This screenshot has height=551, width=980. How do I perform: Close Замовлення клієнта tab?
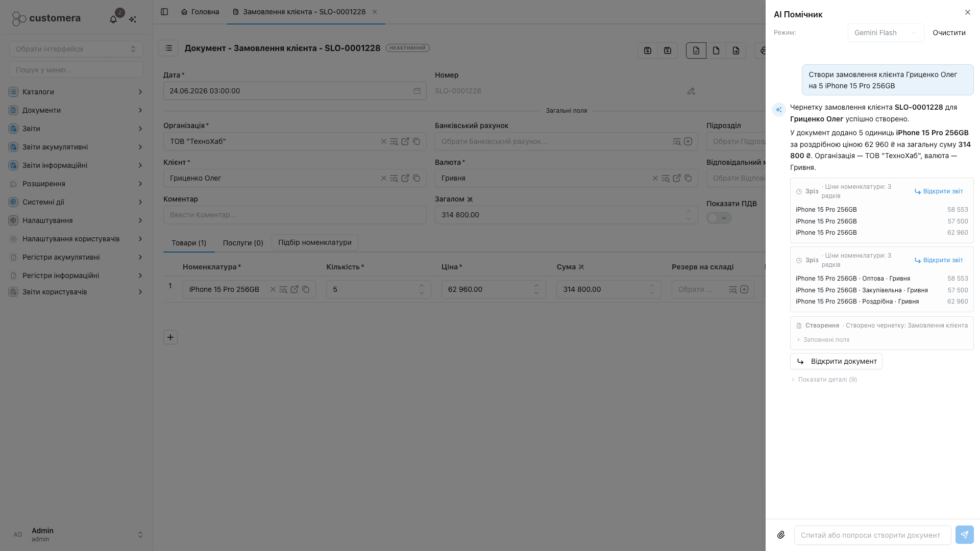pos(375,12)
